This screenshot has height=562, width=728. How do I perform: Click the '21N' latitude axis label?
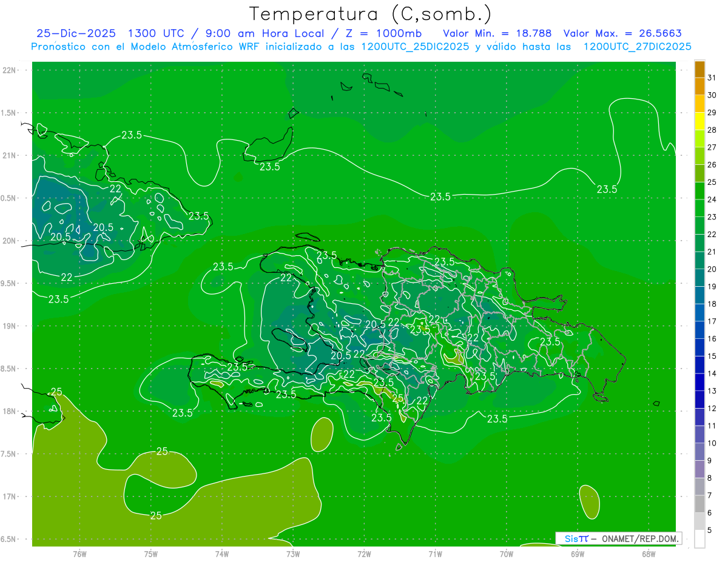coord(10,155)
